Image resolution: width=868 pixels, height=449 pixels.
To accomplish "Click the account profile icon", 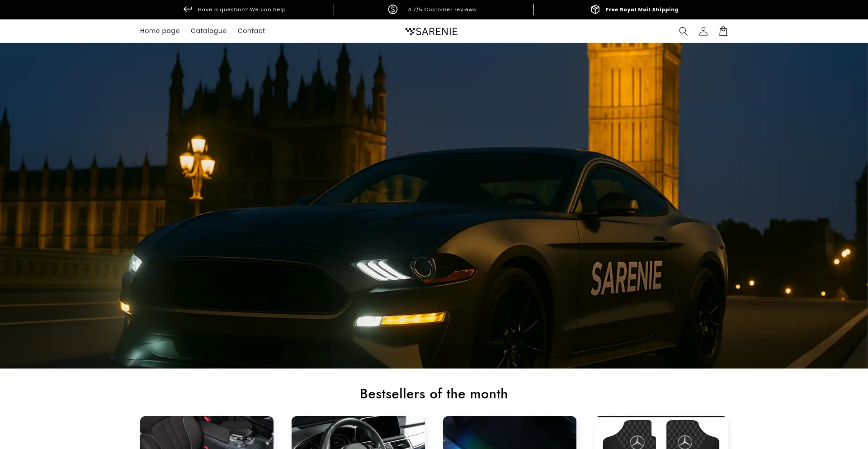I will coord(703,31).
